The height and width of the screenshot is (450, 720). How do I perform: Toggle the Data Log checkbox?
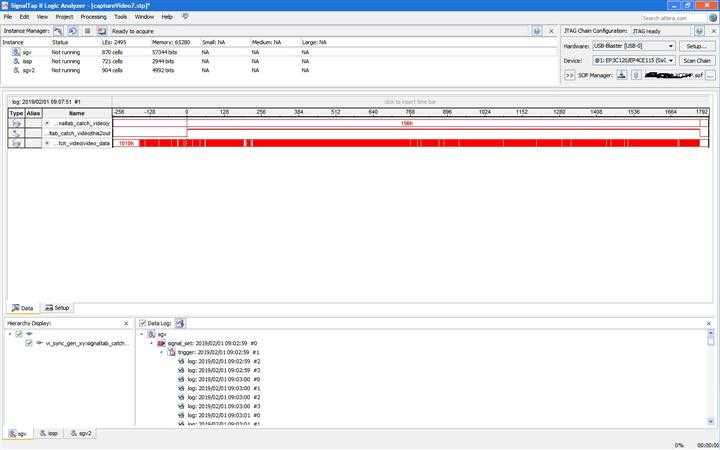pos(142,324)
